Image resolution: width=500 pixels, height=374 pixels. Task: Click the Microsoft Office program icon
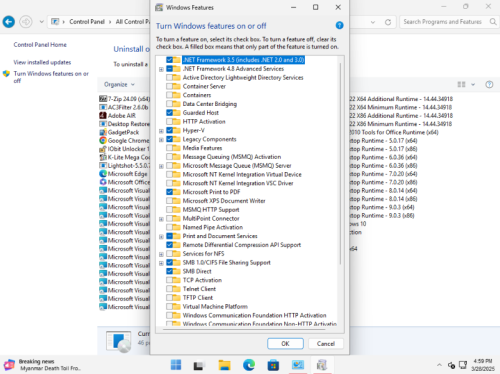point(103,182)
